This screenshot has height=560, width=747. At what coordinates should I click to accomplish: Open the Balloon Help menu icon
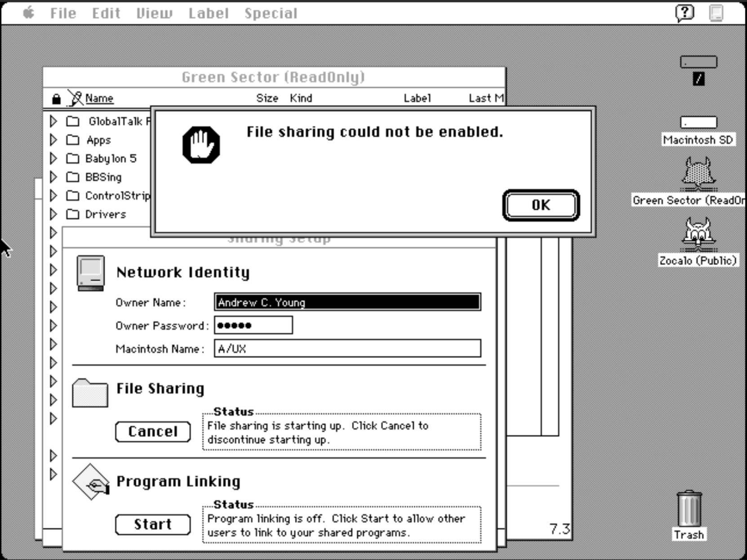point(685,13)
